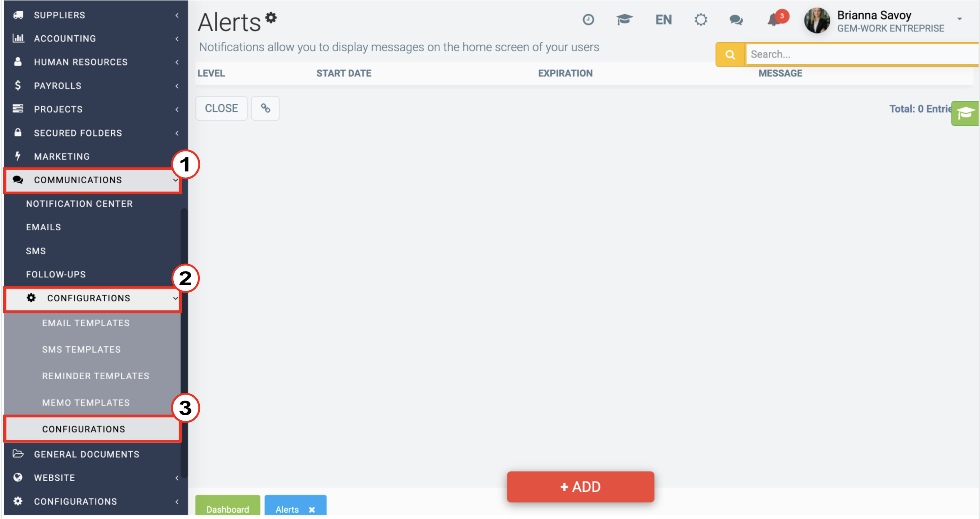Sort by MESSAGE column header

click(x=780, y=74)
